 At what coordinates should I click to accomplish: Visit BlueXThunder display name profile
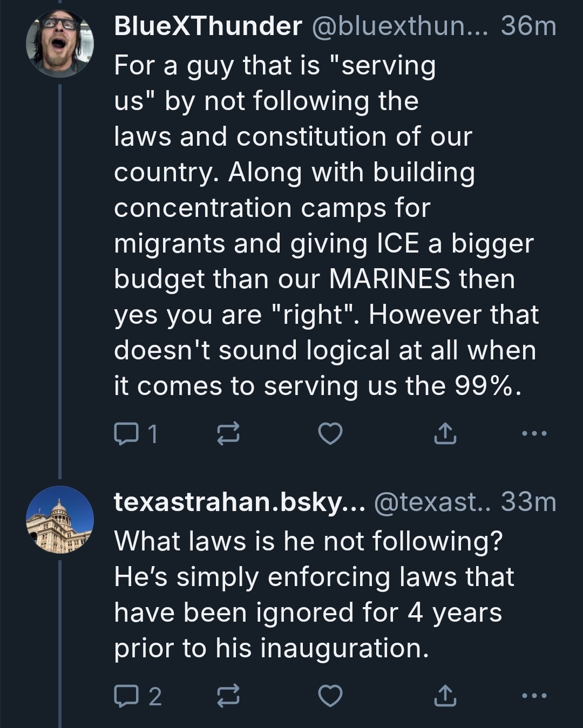click(x=208, y=26)
